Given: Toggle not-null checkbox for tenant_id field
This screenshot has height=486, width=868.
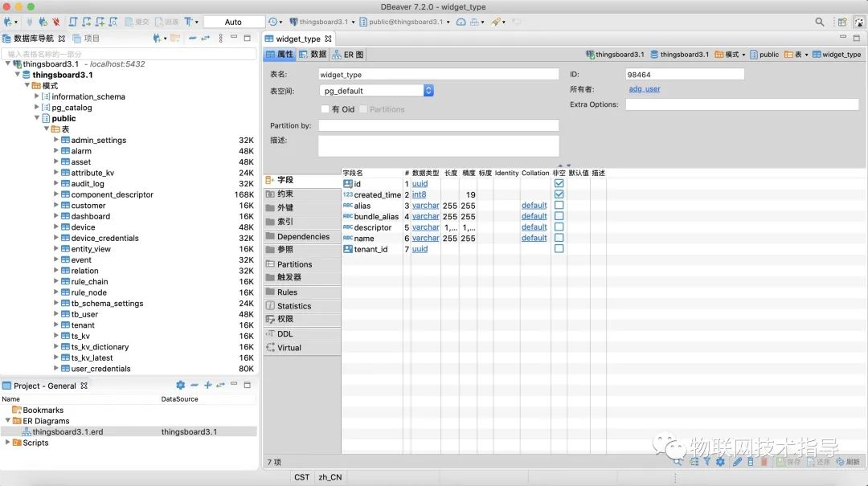Looking at the screenshot, I should tap(559, 248).
